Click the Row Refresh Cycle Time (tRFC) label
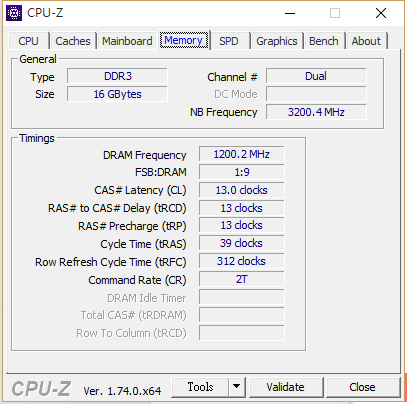The height and width of the screenshot is (404, 407). 111,262
